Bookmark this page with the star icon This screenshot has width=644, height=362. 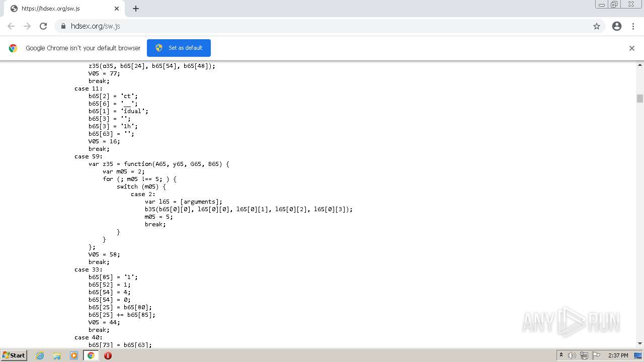pos(597,26)
